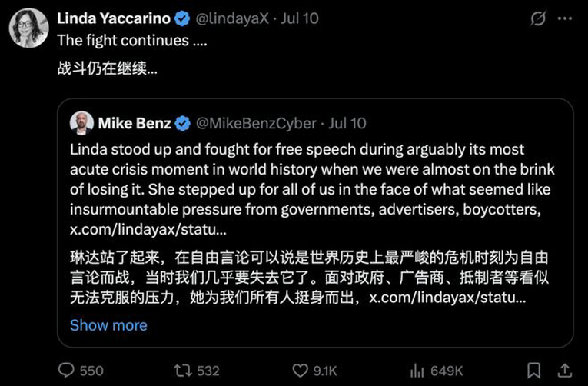The image size is (588, 386).
Task: Click the Mike Benz display name
Action: tap(135, 124)
